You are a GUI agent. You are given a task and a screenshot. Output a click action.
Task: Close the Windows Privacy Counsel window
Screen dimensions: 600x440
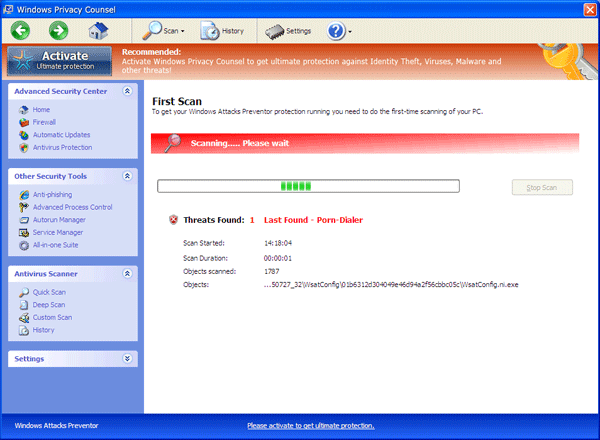point(590,10)
